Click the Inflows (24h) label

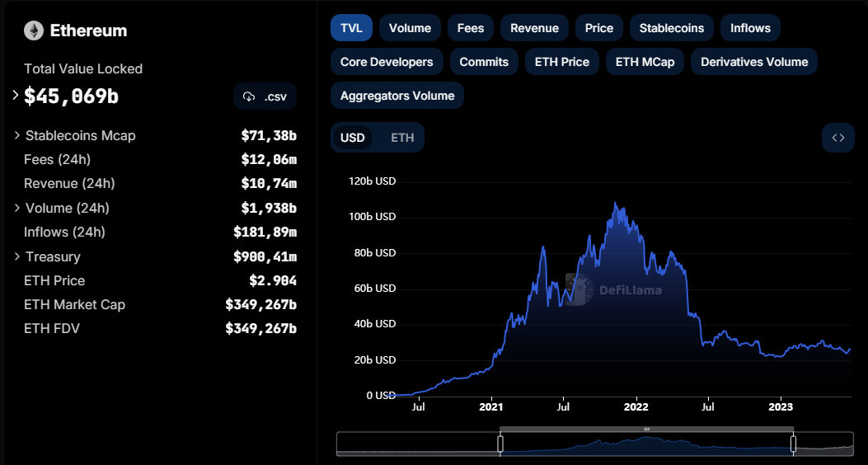(x=64, y=232)
